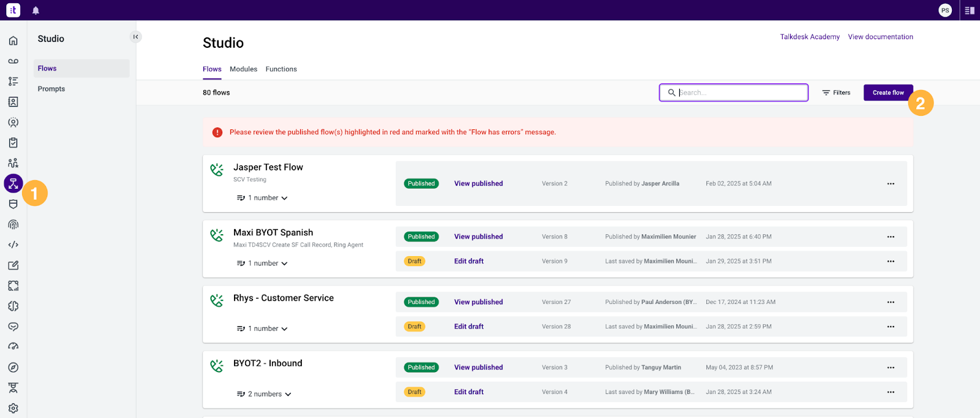Edit draft of Rhys - Customer Service
The width and height of the screenshot is (980, 418).
[469, 327]
